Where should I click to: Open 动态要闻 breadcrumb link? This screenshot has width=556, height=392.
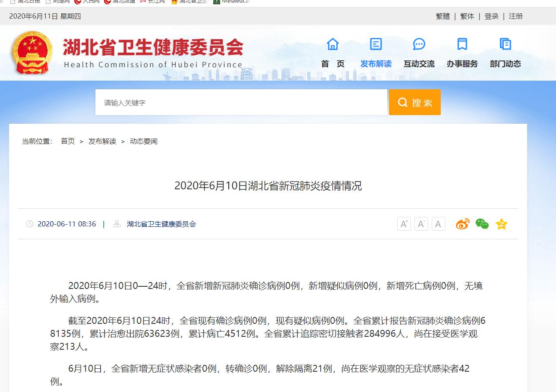click(x=144, y=141)
